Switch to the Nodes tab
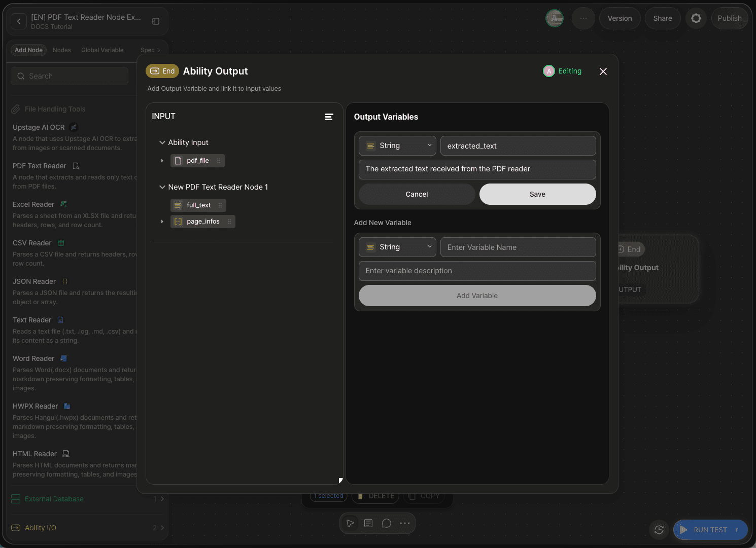Screen dimensions: 756x548 tap(62, 50)
